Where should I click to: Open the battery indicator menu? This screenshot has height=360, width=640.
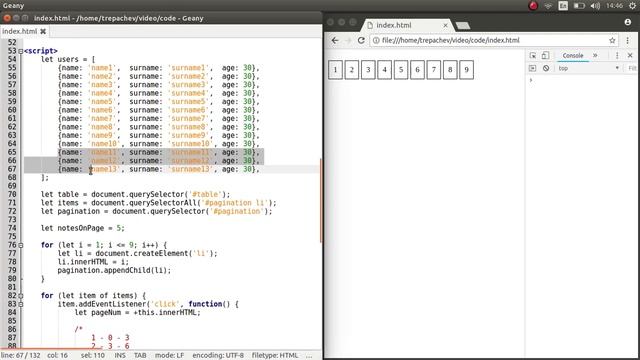[579, 6]
